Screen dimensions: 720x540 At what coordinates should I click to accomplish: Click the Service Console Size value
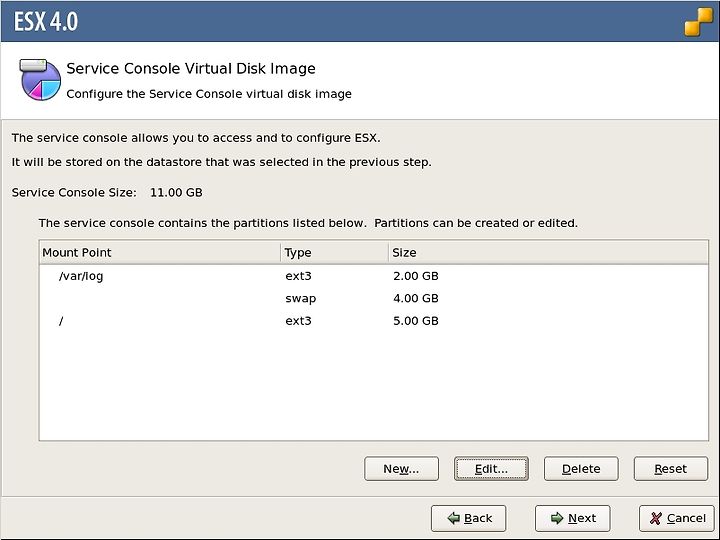pyautogui.click(x=176, y=192)
